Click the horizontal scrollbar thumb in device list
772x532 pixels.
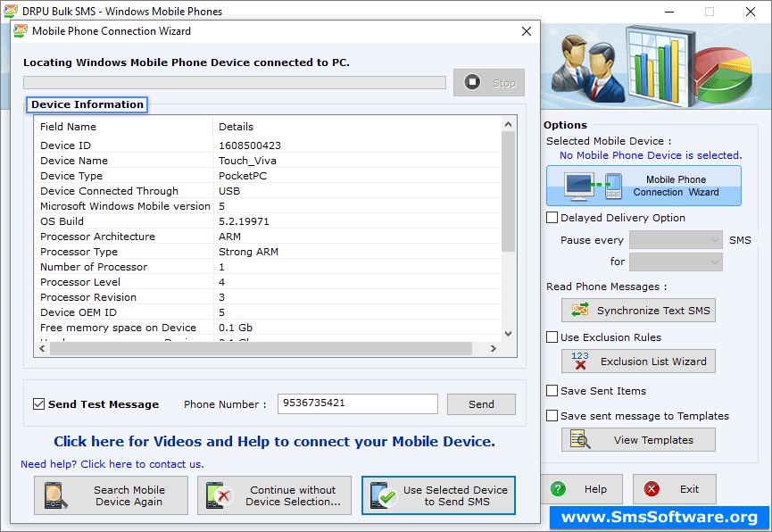(261, 348)
